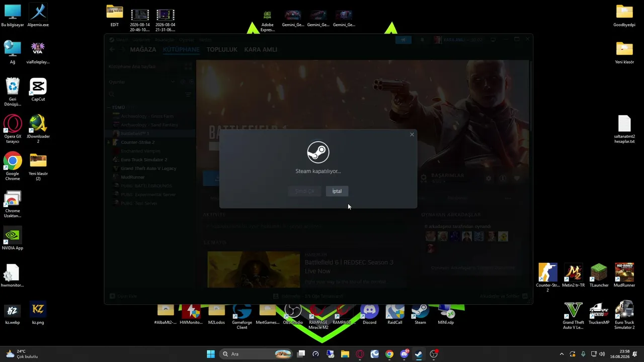Select Battlefield 1 in the Steam library list
This screenshot has width=644, height=362.
[x=135, y=133]
